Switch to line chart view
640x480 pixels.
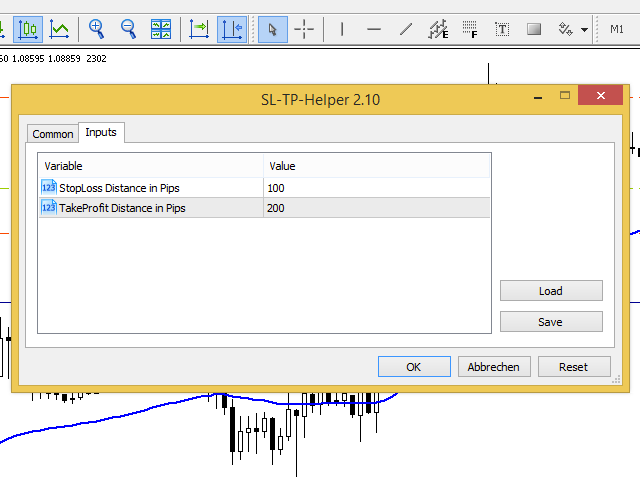[x=60, y=29]
